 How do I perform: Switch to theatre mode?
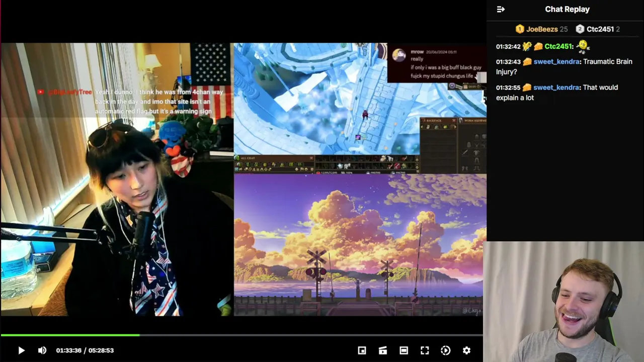point(404,350)
